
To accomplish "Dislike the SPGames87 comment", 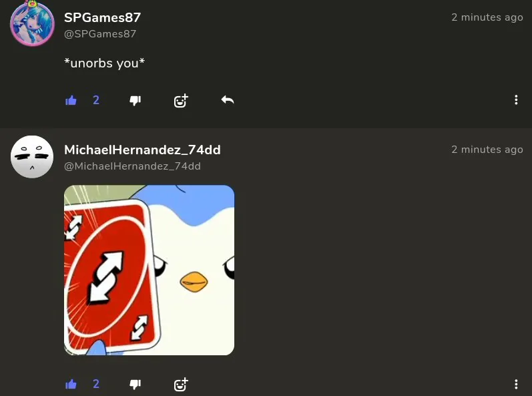I will click(x=135, y=100).
